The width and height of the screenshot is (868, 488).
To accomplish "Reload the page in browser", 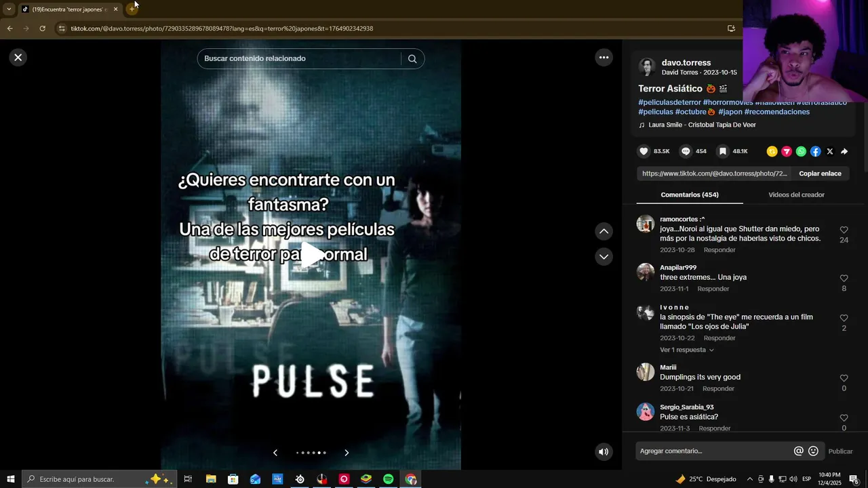I will pos(42,28).
